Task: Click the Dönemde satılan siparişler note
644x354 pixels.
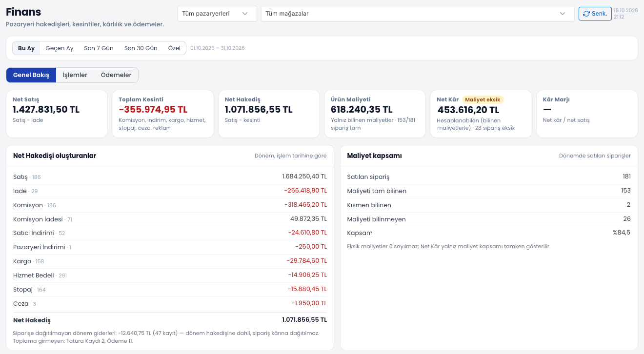Action: (595, 156)
